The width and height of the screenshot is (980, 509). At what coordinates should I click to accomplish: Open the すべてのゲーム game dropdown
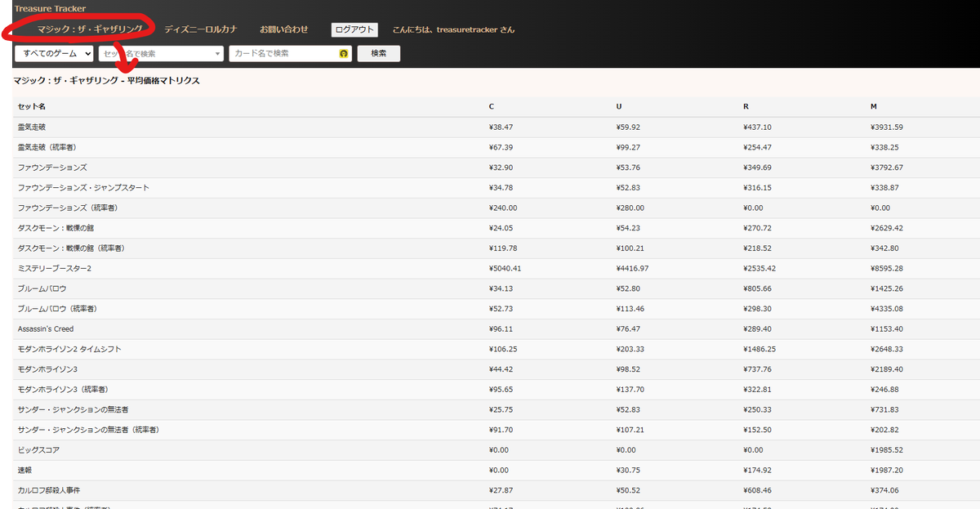54,53
